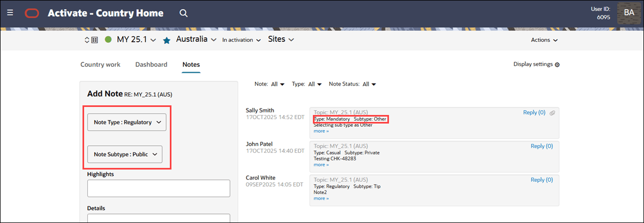The height and width of the screenshot is (223, 644).
Task: Expand 'more »' on Carol White's note
Action: pyautogui.click(x=321, y=198)
